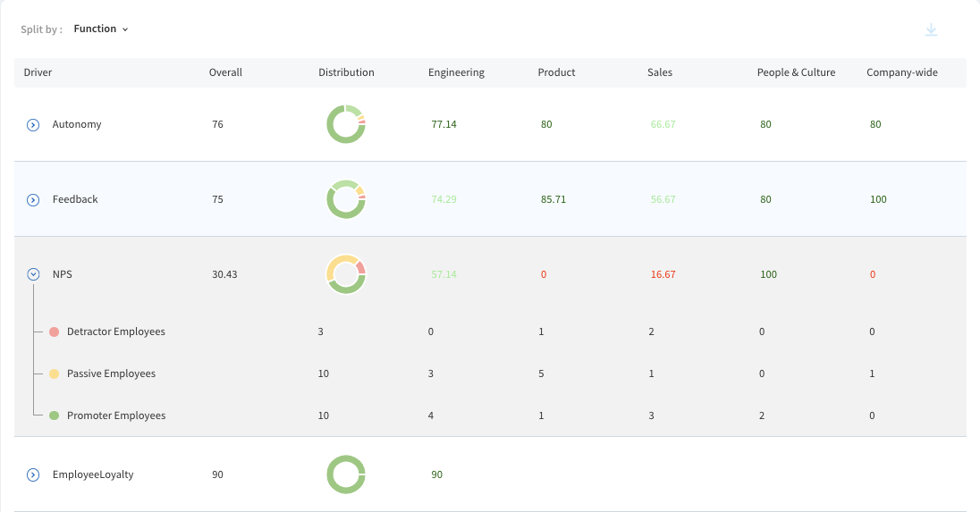980x512 pixels.
Task: Click the EmployeeLoyalty distribution donut chart
Action: (346, 474)
